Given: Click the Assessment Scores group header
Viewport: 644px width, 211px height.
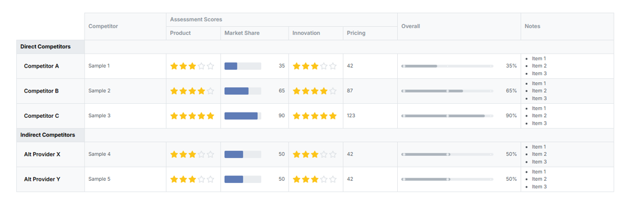Looking at the screenshot, I should [282, 20].
